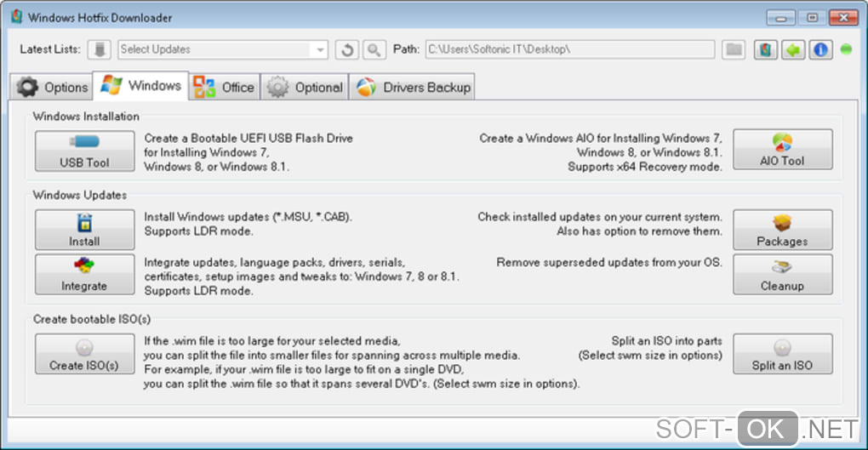This screenshot has height=450, width=868.
Task: Click the Integrate button
Action: (85, 275)
